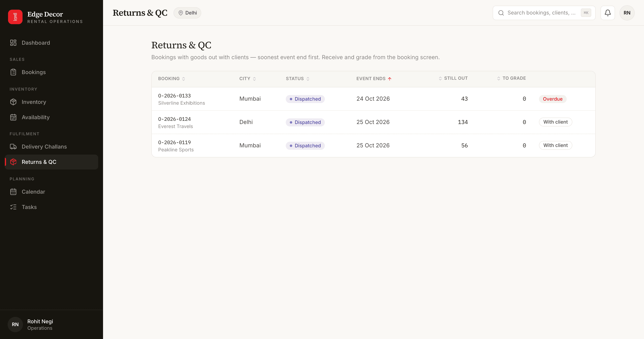Sort by Status column

[297, 79]
